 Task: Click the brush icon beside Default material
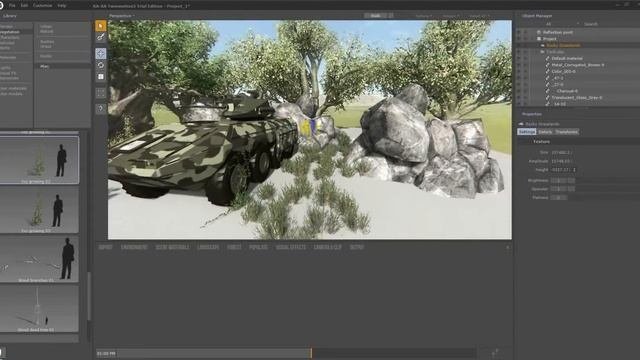[548, 58]
